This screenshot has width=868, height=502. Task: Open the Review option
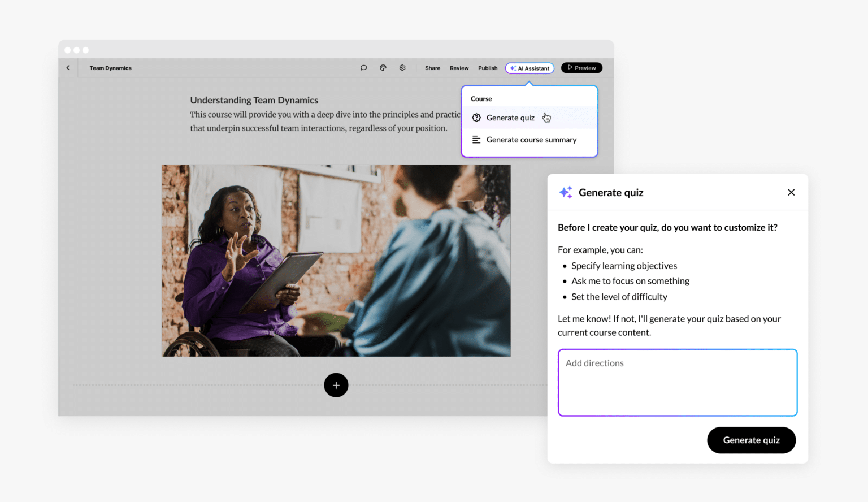click(x=459, y=67)
